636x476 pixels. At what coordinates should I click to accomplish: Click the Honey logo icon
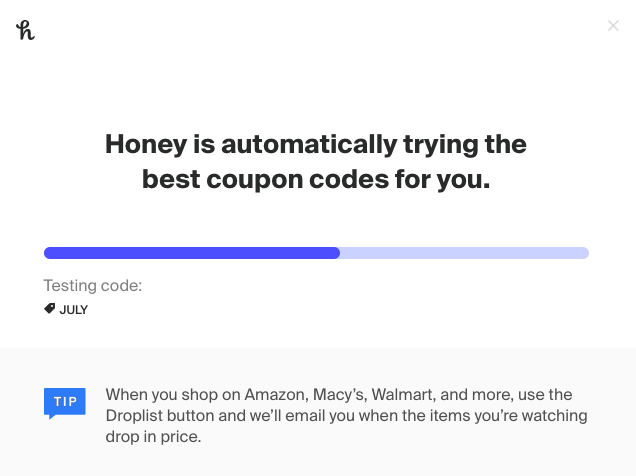point(25,30)
